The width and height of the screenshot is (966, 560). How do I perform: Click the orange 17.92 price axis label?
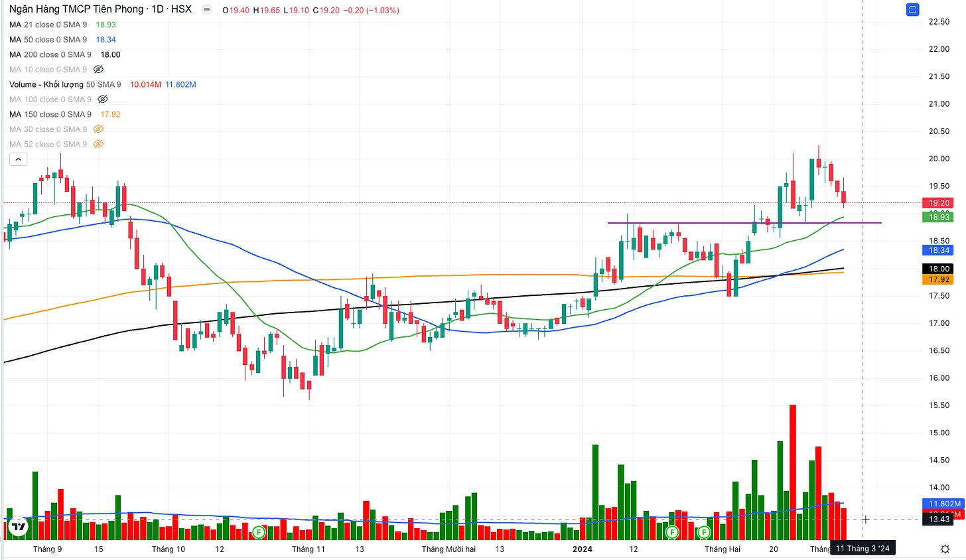(x=938, y=279)
